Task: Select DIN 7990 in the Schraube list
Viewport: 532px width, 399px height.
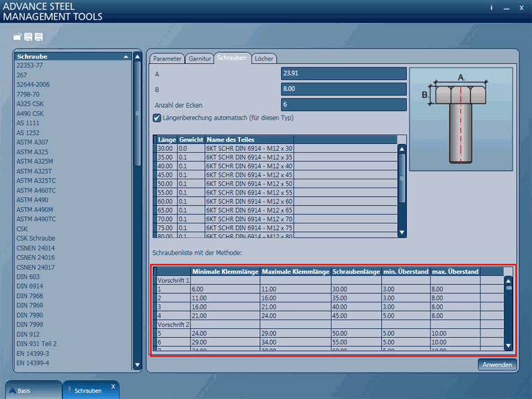Action: tap(30, 315)
